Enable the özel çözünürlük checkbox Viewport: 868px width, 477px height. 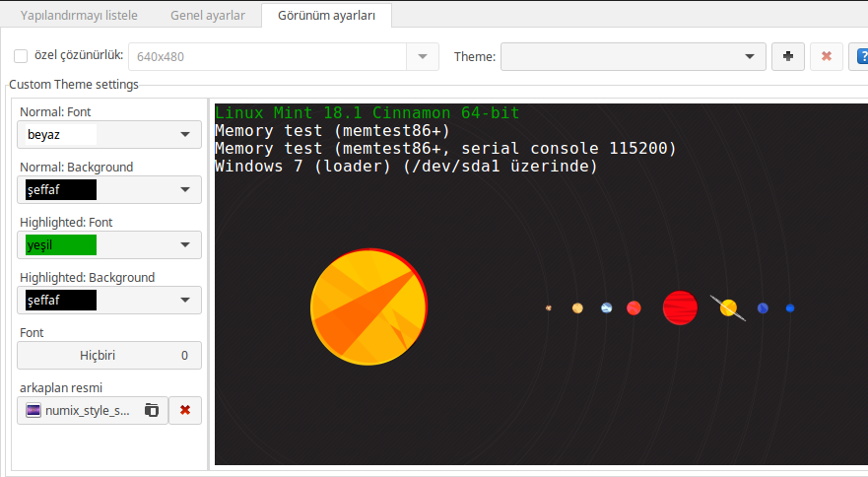(x=21, y=56)
